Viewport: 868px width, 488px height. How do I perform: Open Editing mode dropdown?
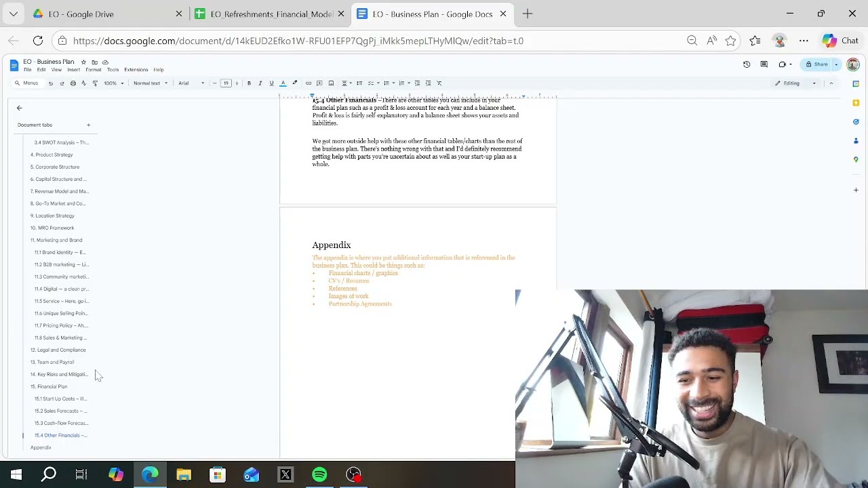(x=795, y=83)
